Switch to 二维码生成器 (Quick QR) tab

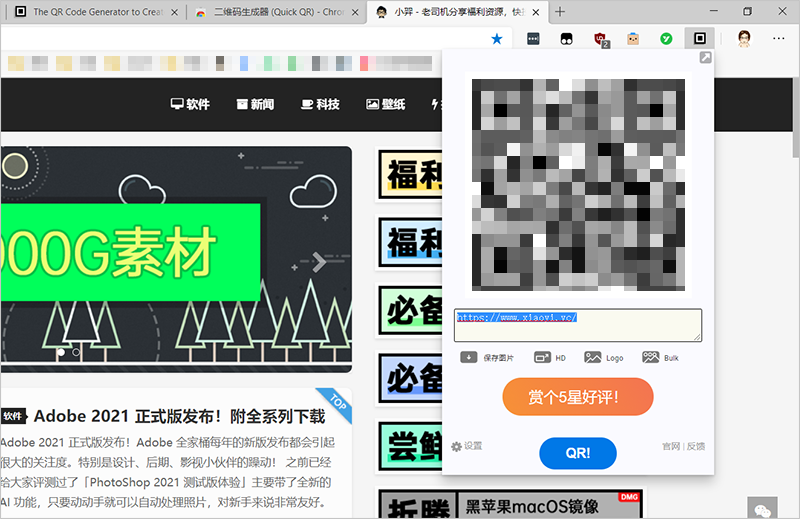click(x=278, y=12)
